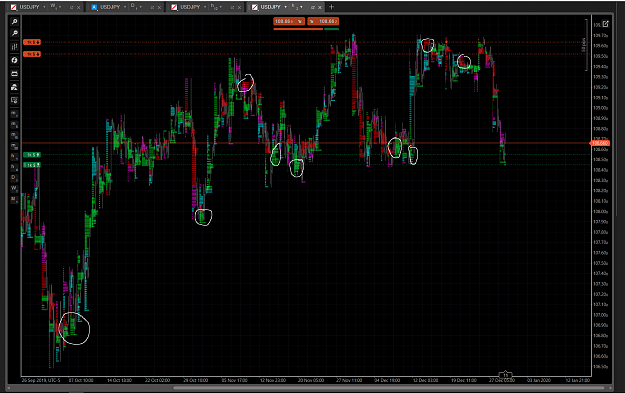625x393 pixels.
Task: Detach the third USDJPY chart tab
Action: pyautogui.click(x=232, y=7)
